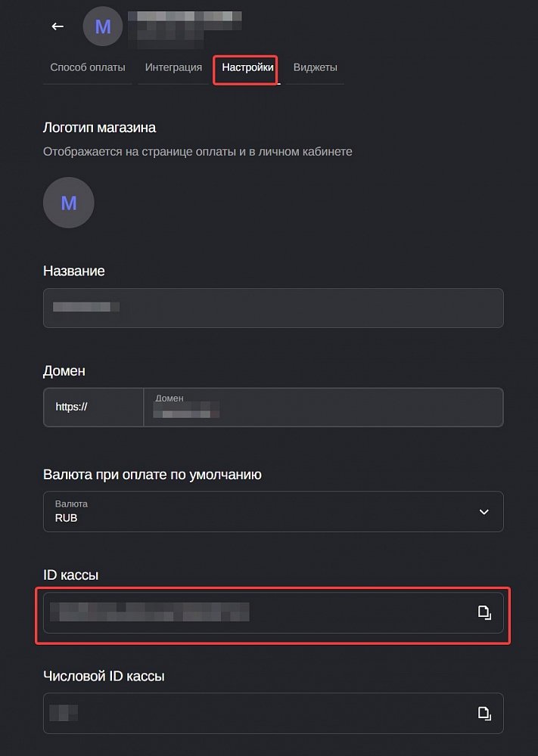The width and height of the screenshot is (538, 756).
Task: Click the Домен input field
Action: [x=318, y=407]
